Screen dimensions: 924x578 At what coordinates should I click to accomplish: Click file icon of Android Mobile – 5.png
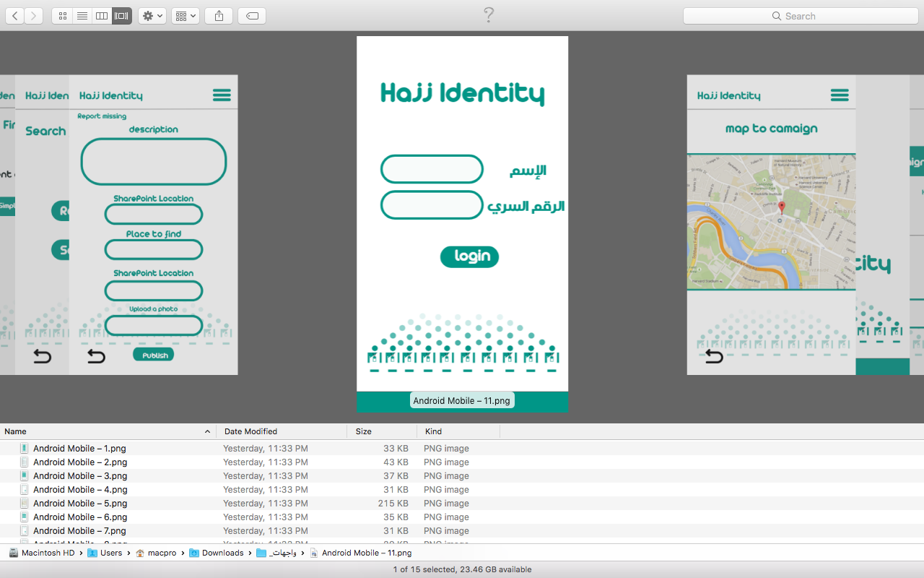(x=25, y=504)
